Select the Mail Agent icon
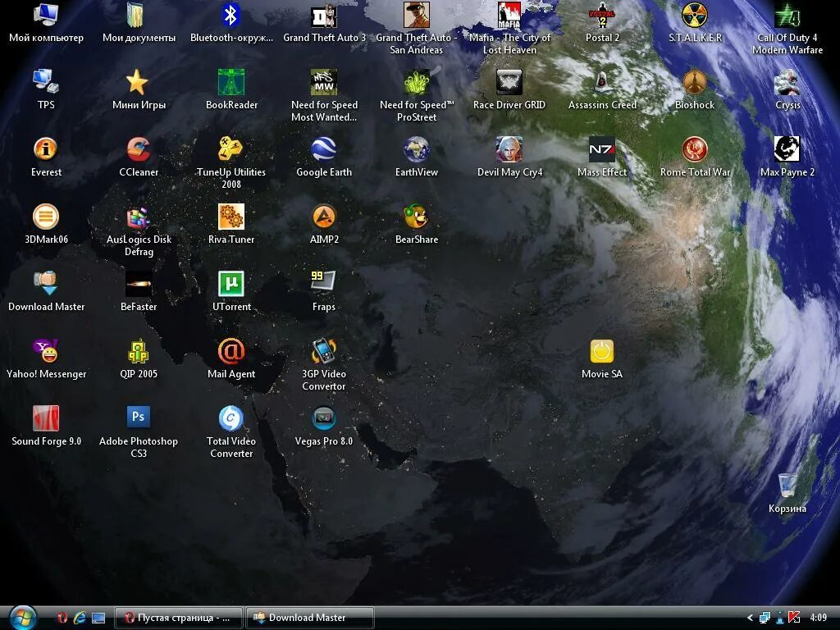Viewport: 840px width, 630px height. tap(231, 351)
